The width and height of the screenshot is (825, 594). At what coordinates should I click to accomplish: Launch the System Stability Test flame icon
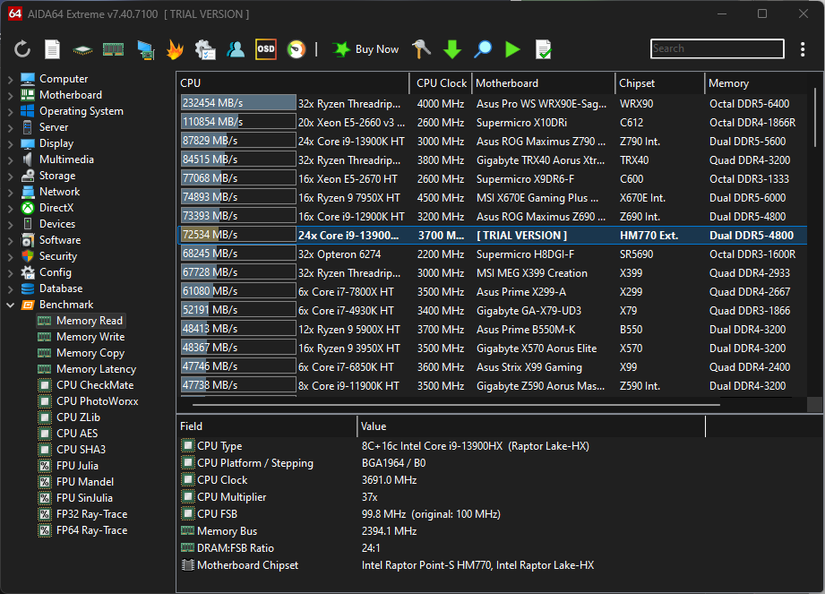[x=175, y=49]
